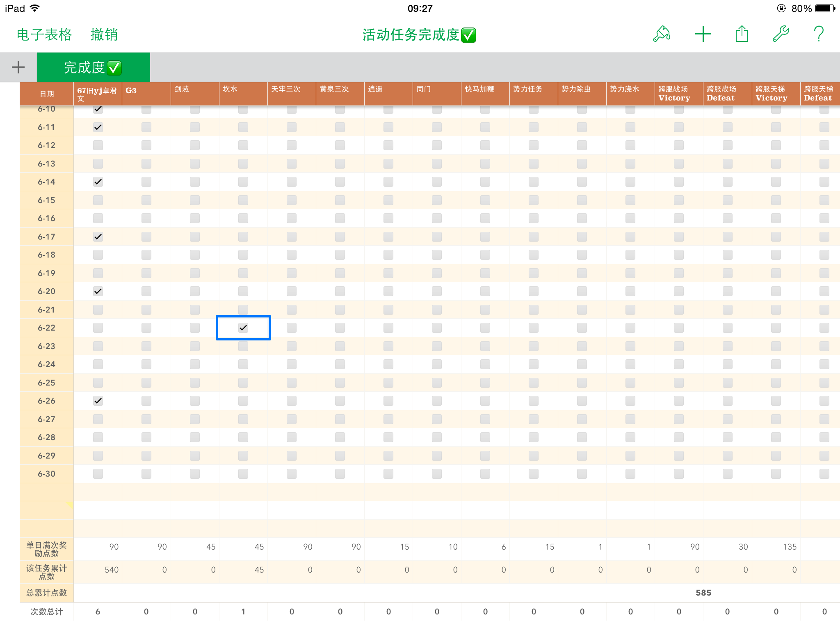840x630 pixels.
Task: Select the 6-25 date cell
Action: (47, 383)
